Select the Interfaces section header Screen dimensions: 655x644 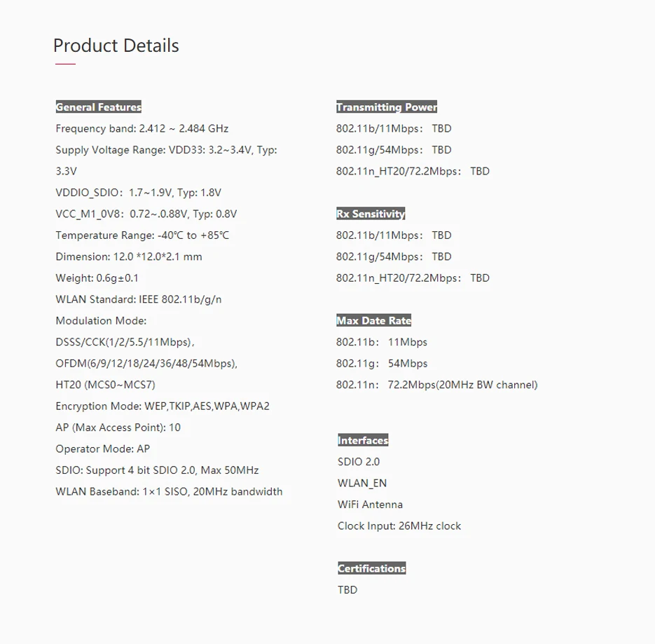pos(363,441)
